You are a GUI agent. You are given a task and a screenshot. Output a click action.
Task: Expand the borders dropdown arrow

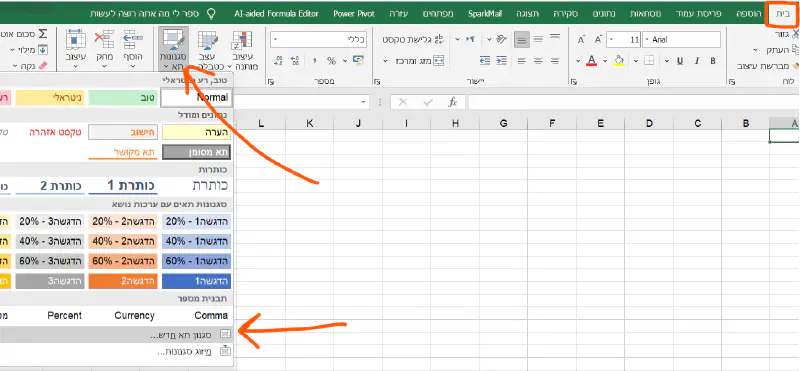pos(636,61)
